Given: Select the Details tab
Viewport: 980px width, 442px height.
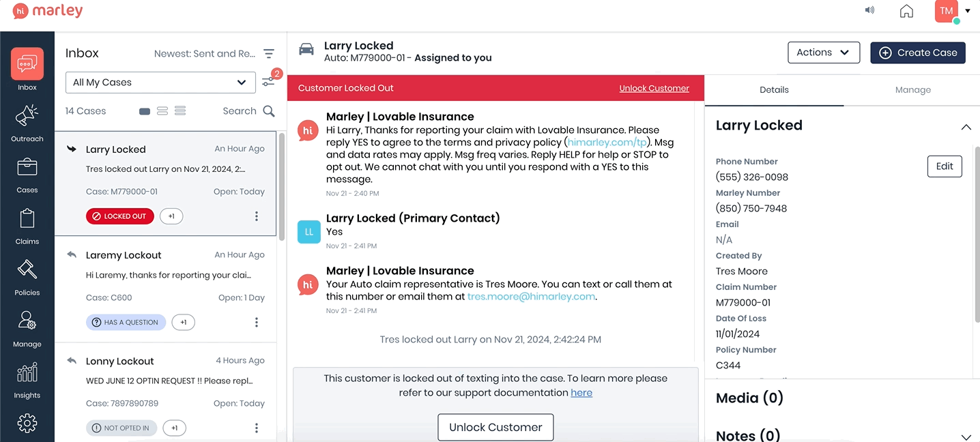Looking at the screenshot, I should click(x=774, y=89).
